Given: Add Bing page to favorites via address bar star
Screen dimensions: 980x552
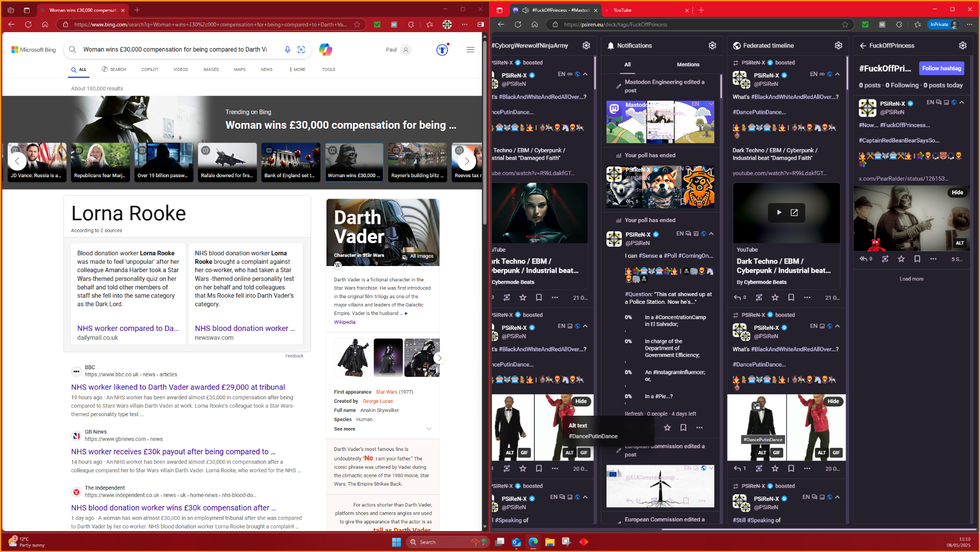Looking at the screenshot, I should pos(357,24).
